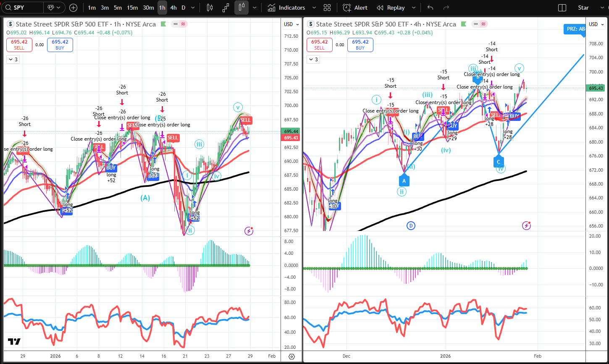Click the State Street logo on 1h chart
The width and height of the screenshot is (609, 364).
tap(10, 24)
